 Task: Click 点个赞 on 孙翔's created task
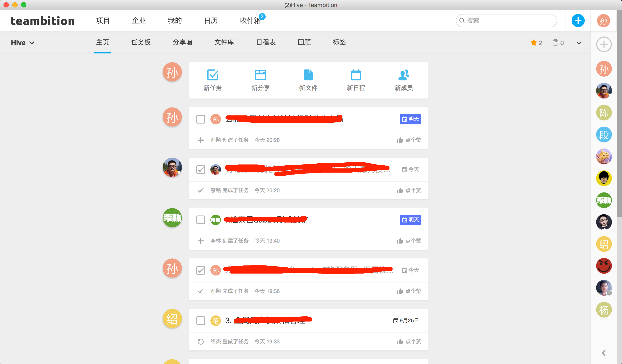pos(409,140)
